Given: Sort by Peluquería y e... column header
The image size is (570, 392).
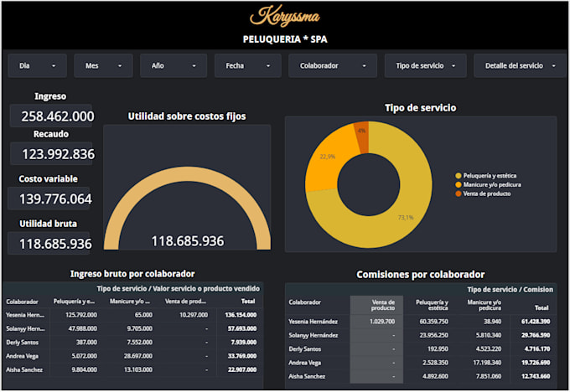Looking at the screenshot, I should click(74, 302).
